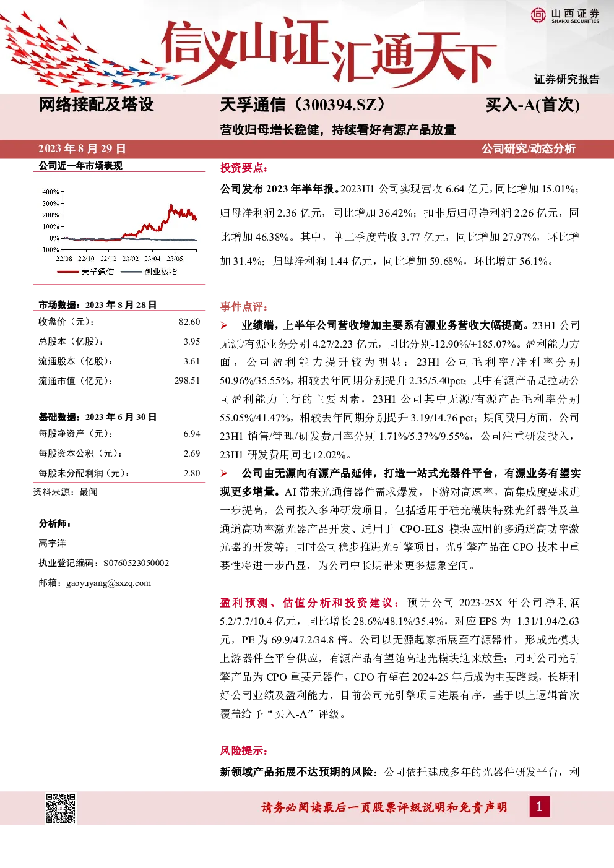
Task: Click the 分析师 label
Action: coord(55,523)
